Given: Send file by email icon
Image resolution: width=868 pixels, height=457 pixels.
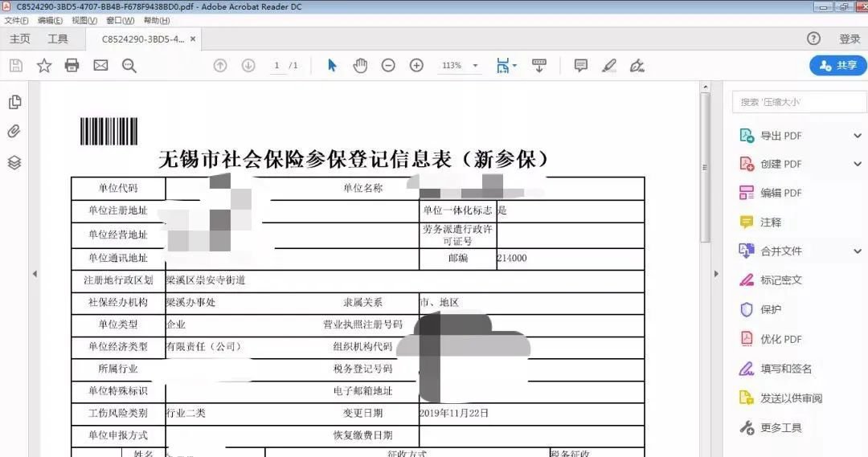Looking at the screenshot, I should (100, 66).
